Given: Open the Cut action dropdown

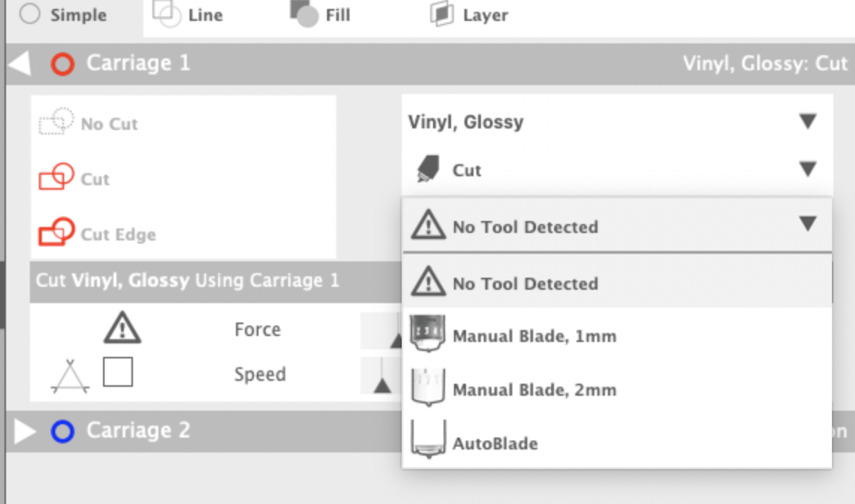Looking at the screenshot, I should click(808, 169).
